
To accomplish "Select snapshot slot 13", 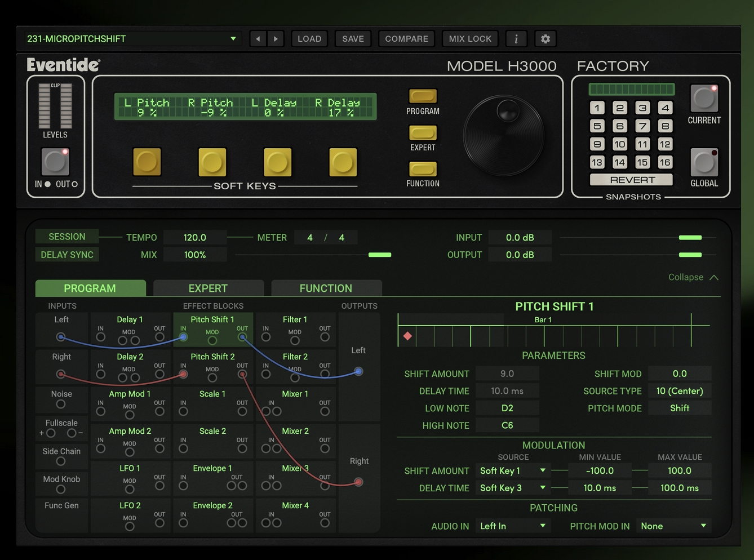I will tap(597, 162).
